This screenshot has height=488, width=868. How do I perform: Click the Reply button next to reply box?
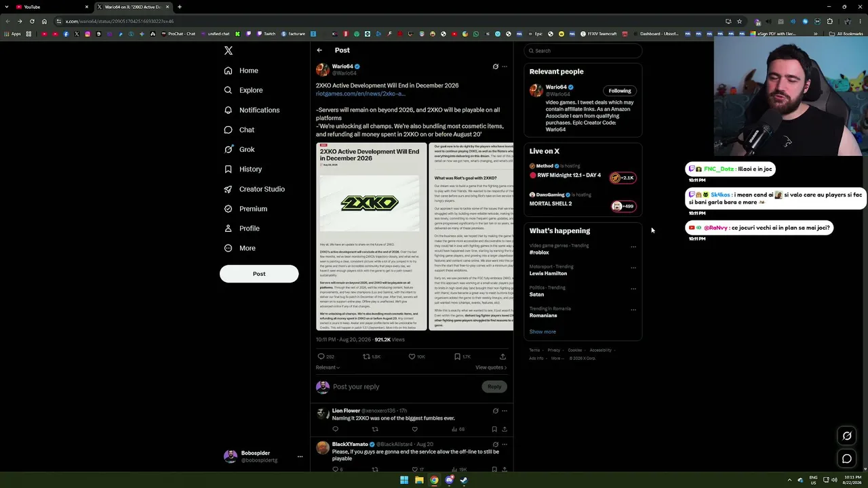point(494,386)
